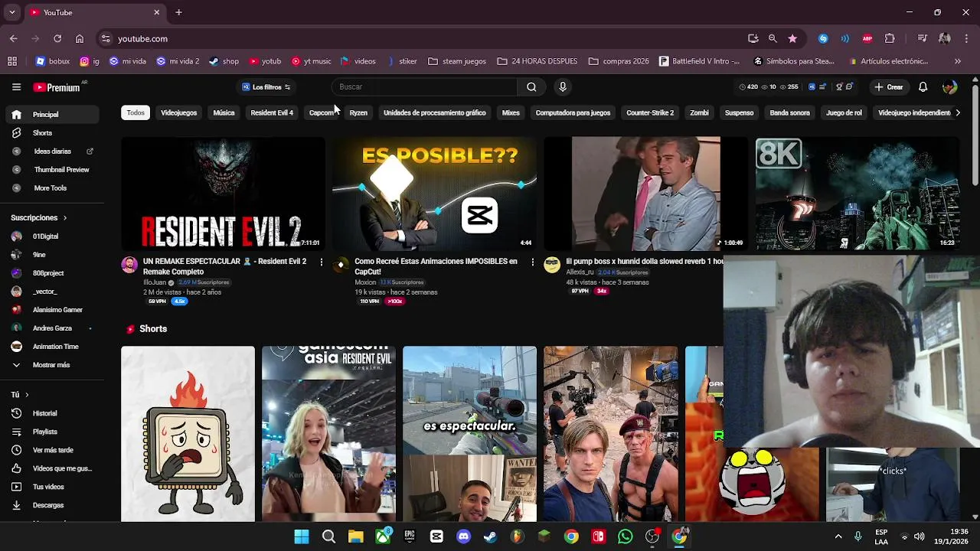Open the YouTube hamburger guide menu

(x=16, y=87)
